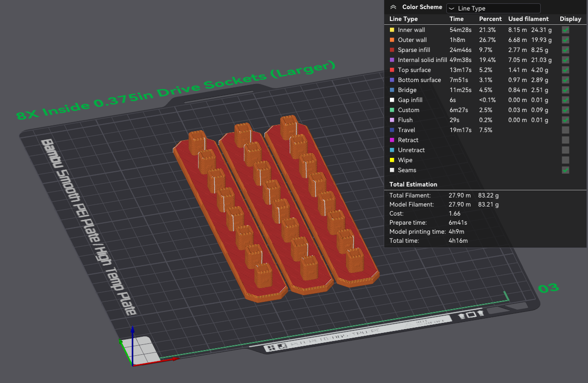Viewport: 588px width, 383px height.
Task: Click the dark red Sparse infill swatch
Action: pos(392,50)
